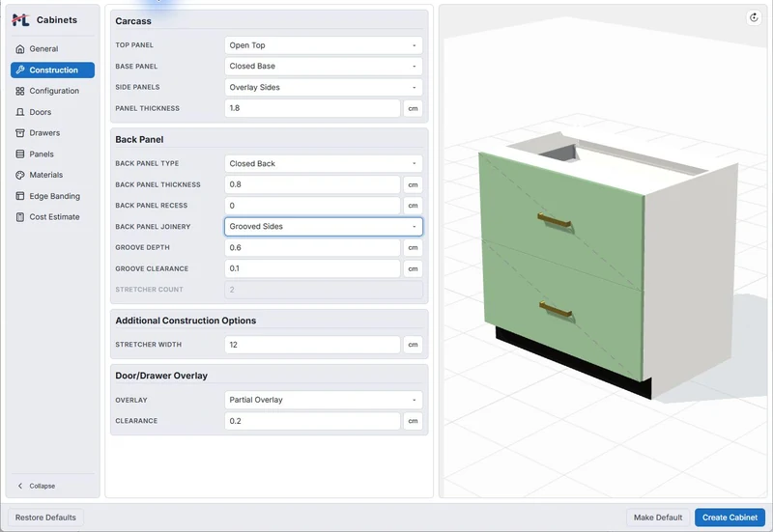Screen dimensions: 773x532
Task: Click the Additional Construction Options heading
Action: [186, 321]
